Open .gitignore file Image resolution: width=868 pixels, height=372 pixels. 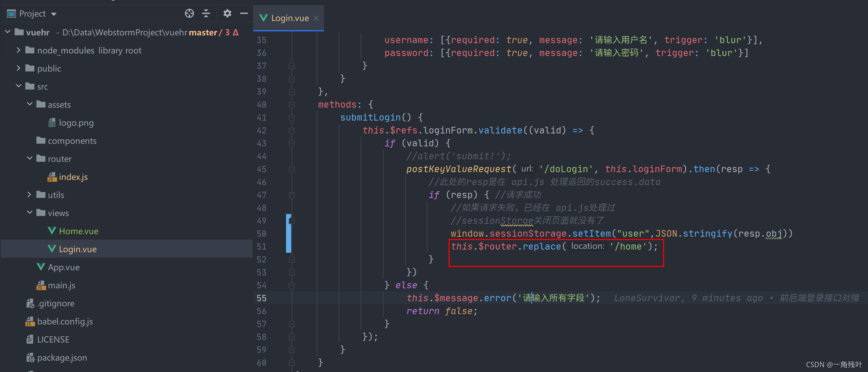point(56,303)
